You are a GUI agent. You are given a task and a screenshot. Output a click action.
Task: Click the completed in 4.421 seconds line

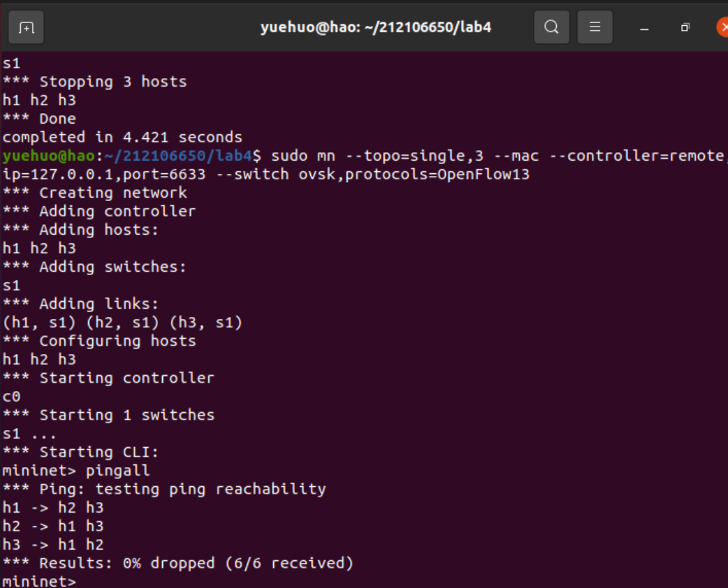pyautogui.click(x=122, y=137)
